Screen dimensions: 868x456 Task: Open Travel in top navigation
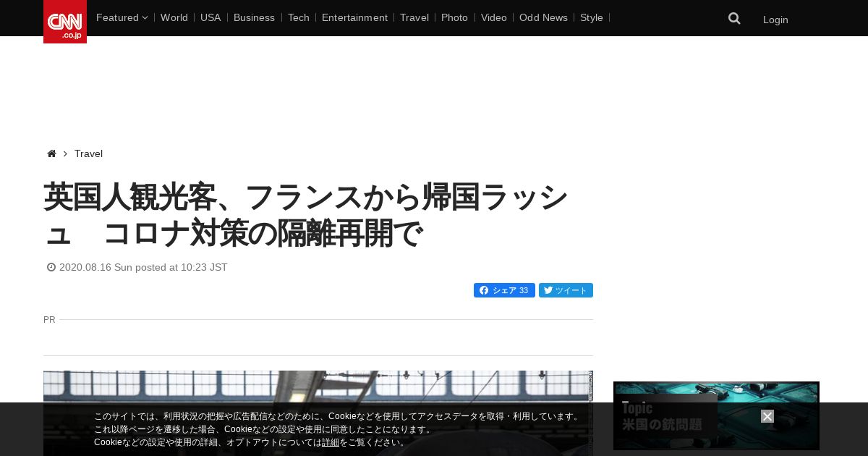pyautogui.click(x=414, y=17)
